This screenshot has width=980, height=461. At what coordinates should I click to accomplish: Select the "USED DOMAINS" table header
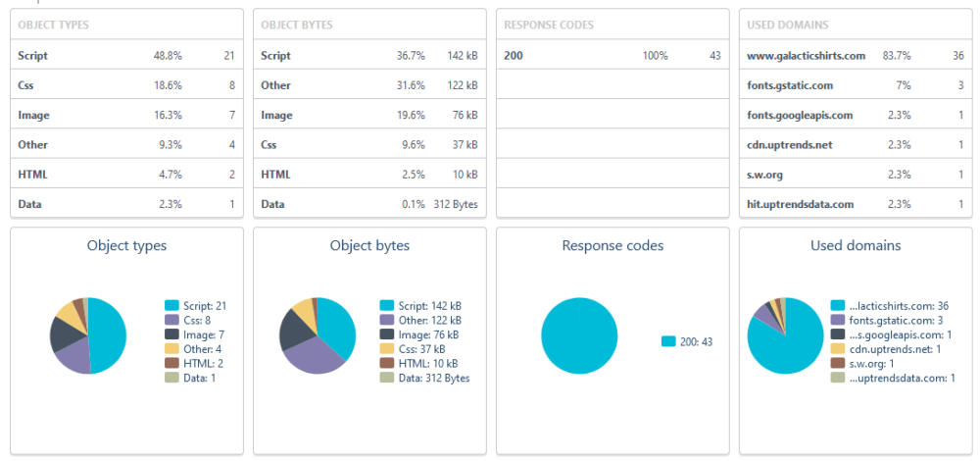coord(788,26)
